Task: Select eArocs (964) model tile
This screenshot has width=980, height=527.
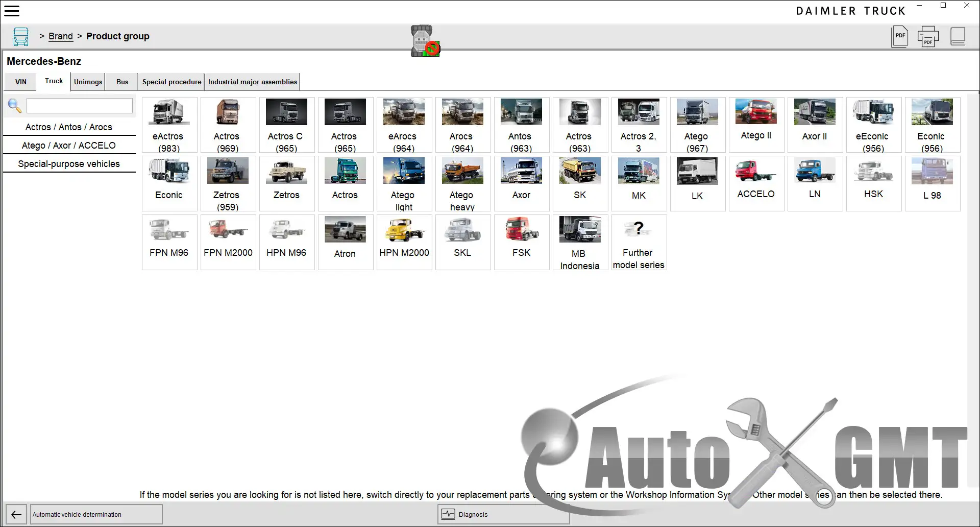Action: [x=404, y=125]
